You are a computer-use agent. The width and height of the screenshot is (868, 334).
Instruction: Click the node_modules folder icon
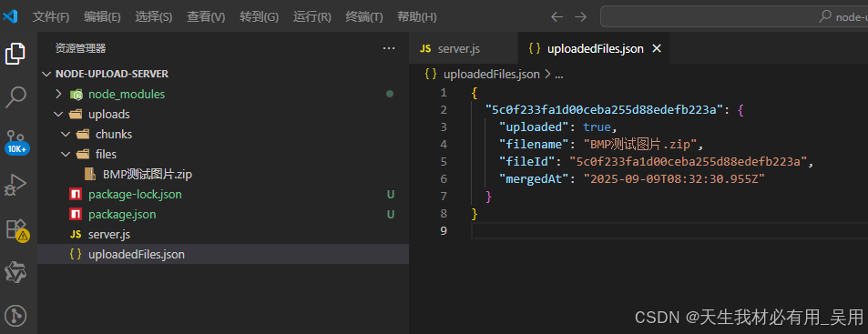coord(77,95)
